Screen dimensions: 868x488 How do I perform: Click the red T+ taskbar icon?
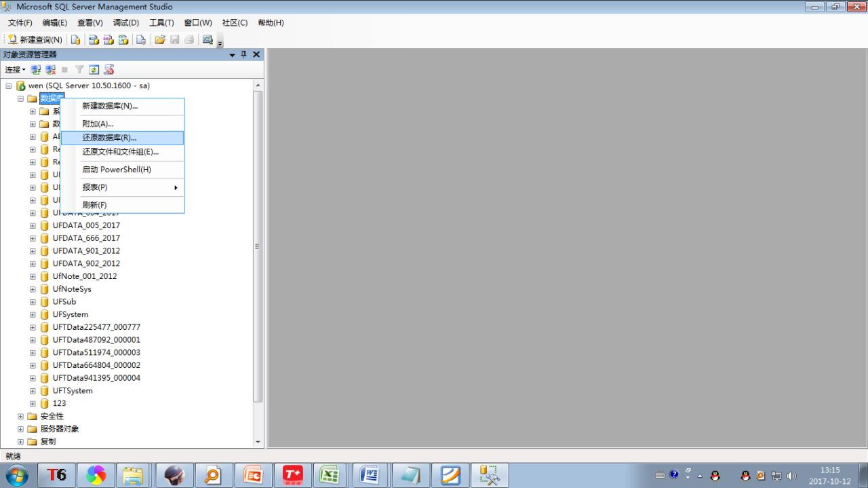click(292, 475)
